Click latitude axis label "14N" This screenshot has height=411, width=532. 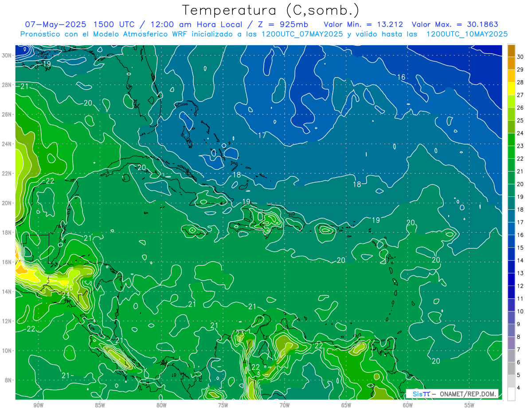(6, 292)
